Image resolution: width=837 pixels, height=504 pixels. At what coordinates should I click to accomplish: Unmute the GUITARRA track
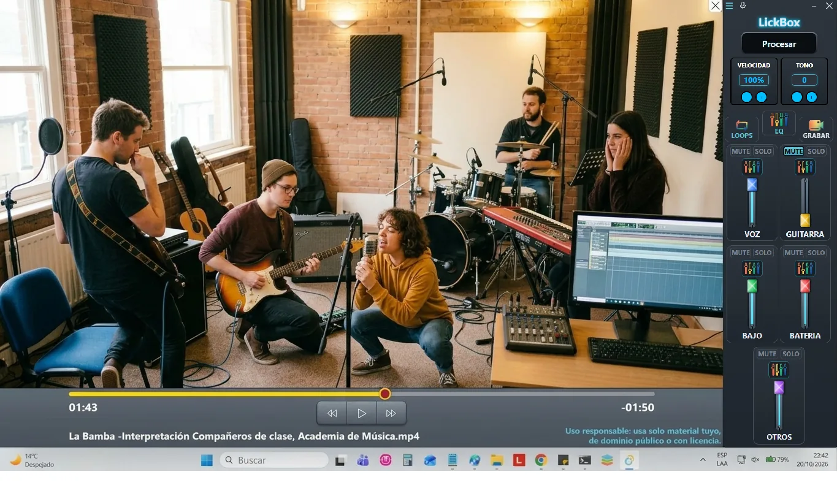pos(793,151)
